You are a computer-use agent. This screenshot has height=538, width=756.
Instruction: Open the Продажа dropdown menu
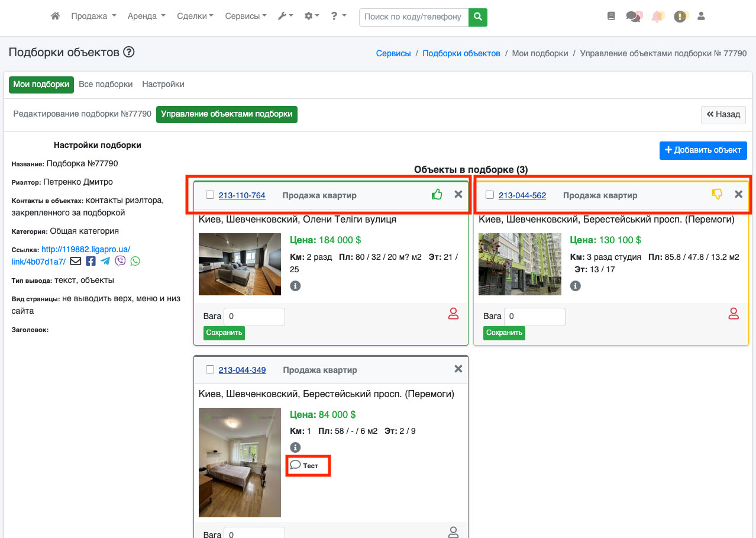pos(93,17)
